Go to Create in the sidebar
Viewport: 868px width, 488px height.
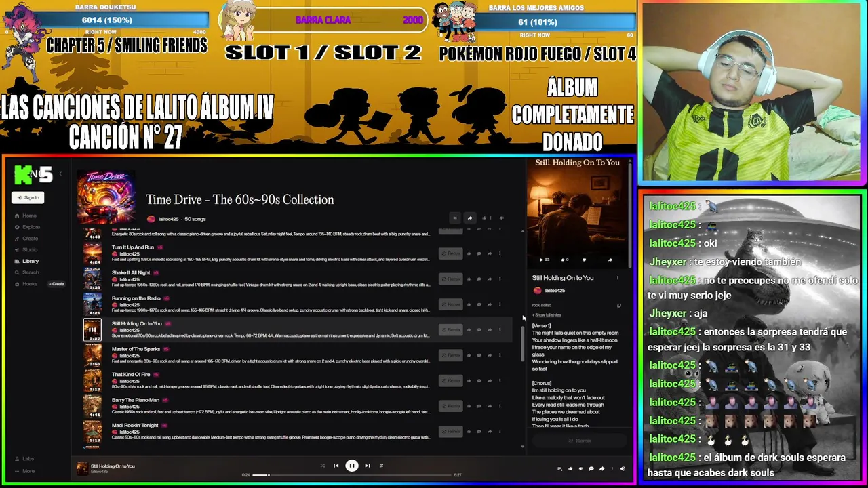26,239
